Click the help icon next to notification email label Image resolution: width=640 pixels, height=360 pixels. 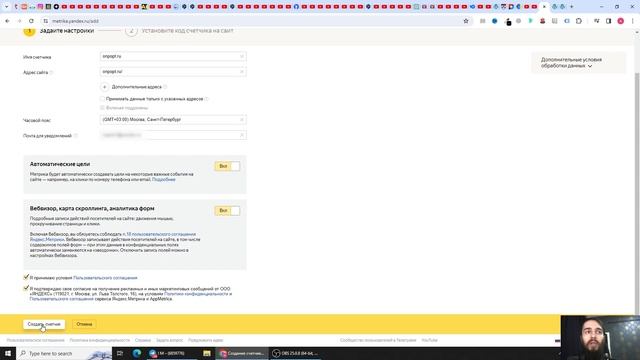(x=76, y=136)
